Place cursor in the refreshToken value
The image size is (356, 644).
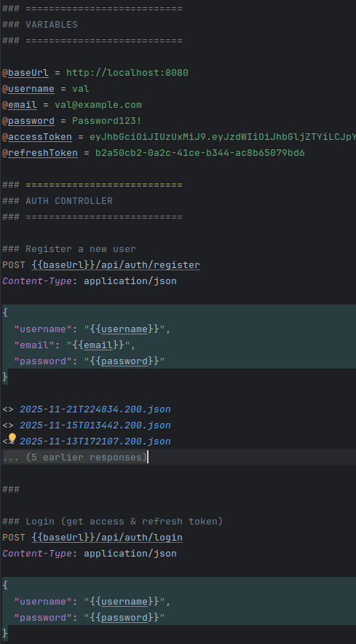tap(200, 153)
